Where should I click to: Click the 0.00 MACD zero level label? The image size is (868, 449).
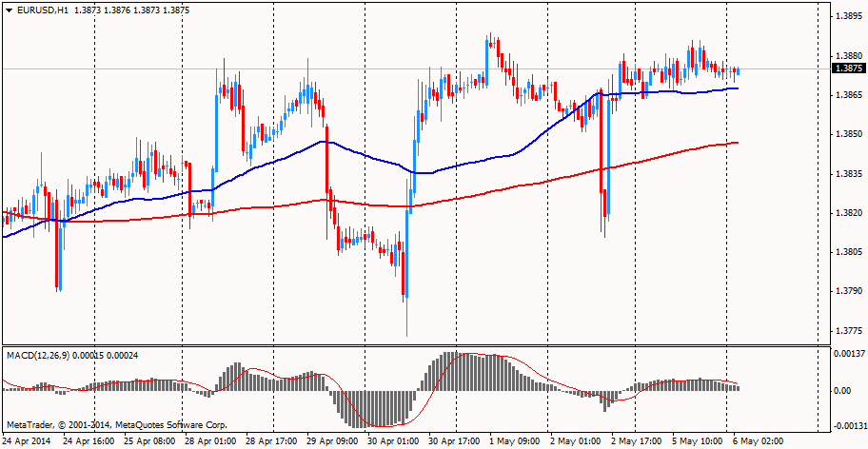point(841,390)
